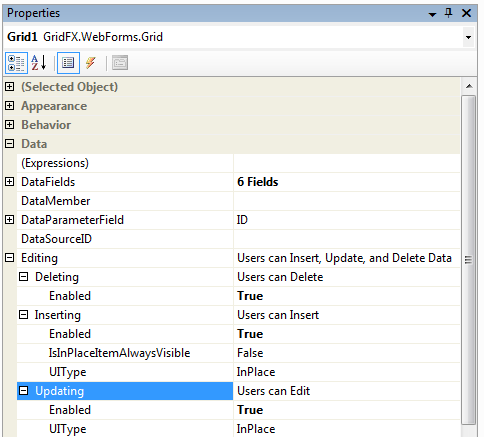Expand the Behavior category
Image resolution: width=484 pixels, height=437 pixels.
10,125
